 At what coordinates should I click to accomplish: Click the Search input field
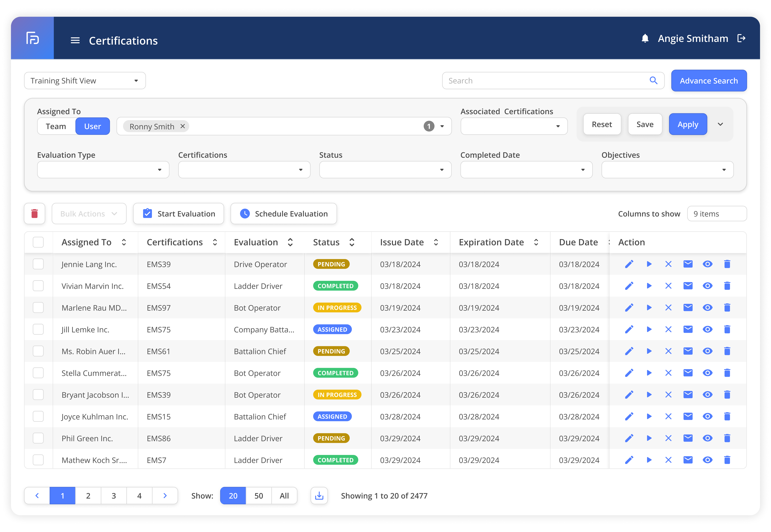pyautogui.click(x=547, y=81)
